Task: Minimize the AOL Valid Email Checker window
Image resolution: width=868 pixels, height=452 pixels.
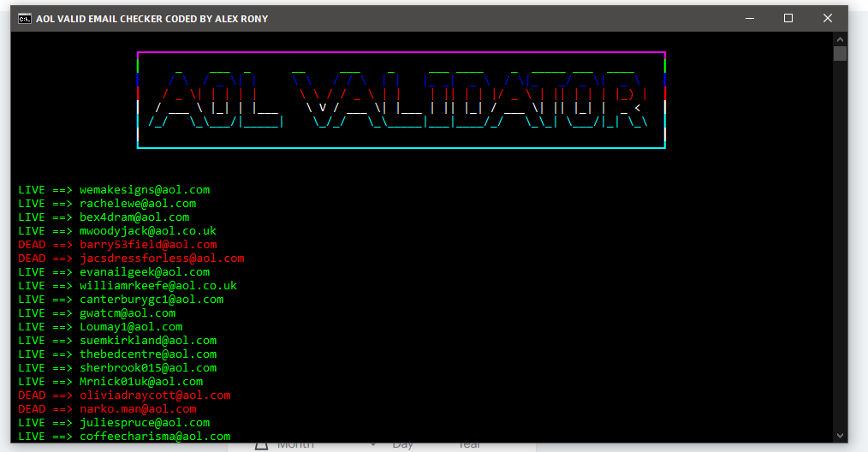Action: click(x=749, y=18)
